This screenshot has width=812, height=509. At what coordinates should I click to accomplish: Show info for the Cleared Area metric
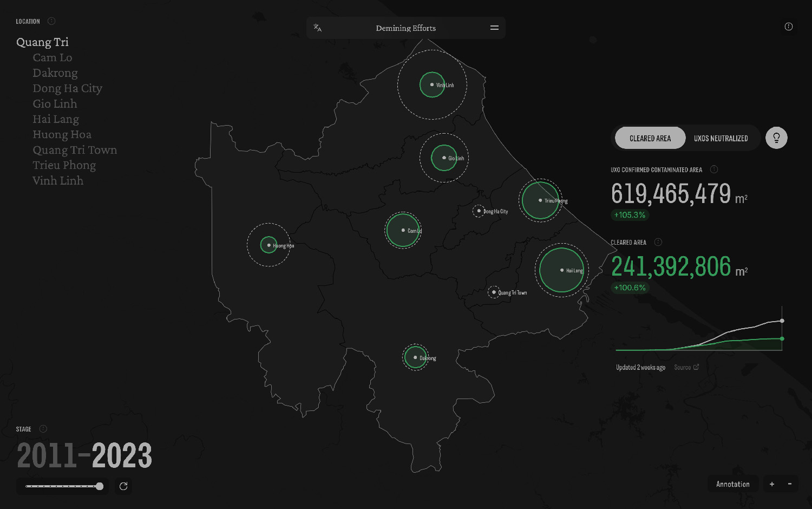pyautogui.click(x=658, y=242)
